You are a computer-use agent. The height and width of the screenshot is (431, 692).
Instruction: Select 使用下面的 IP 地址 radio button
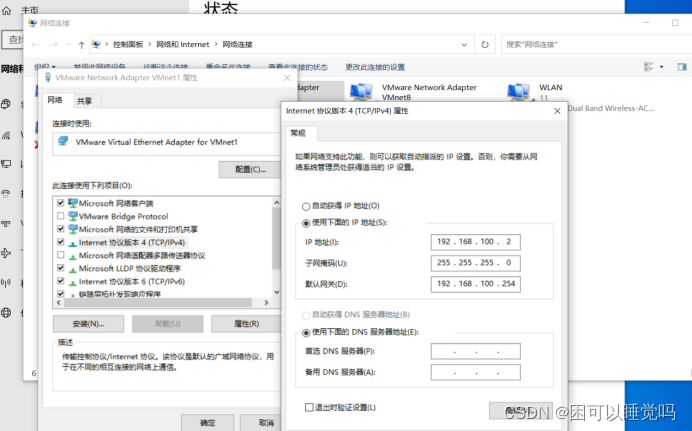(x=305, y=223)
